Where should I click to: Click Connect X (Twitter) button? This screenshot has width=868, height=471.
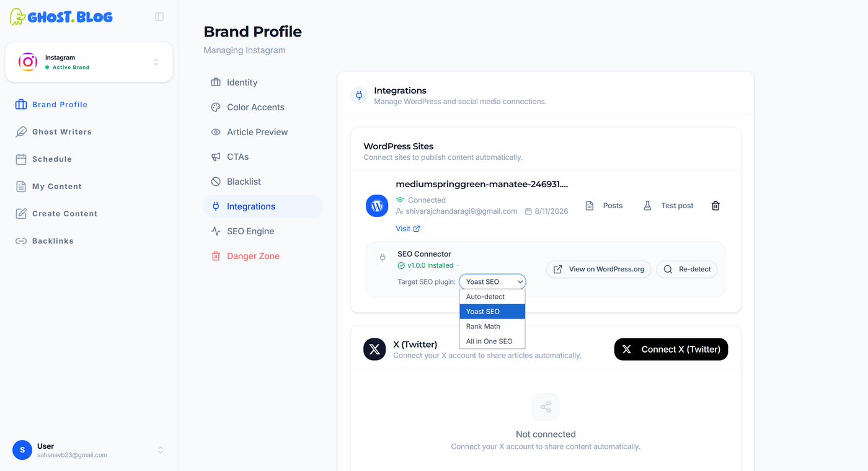click(671, 349)
